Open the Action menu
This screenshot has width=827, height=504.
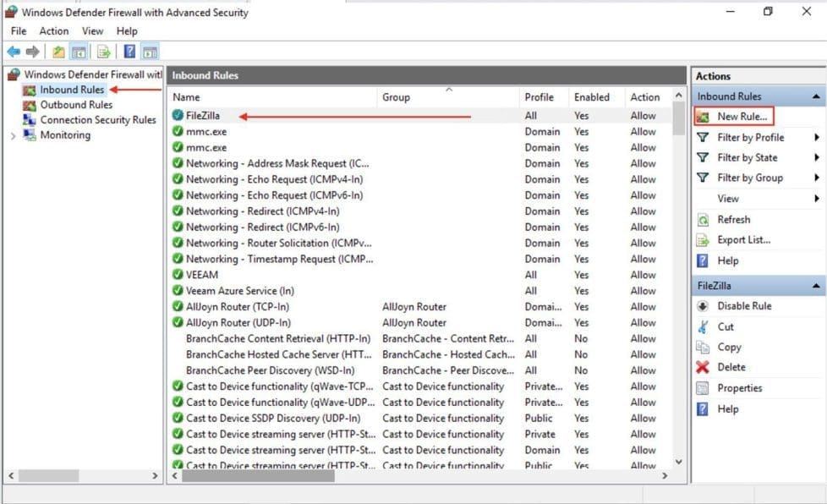tap(54, 31)
